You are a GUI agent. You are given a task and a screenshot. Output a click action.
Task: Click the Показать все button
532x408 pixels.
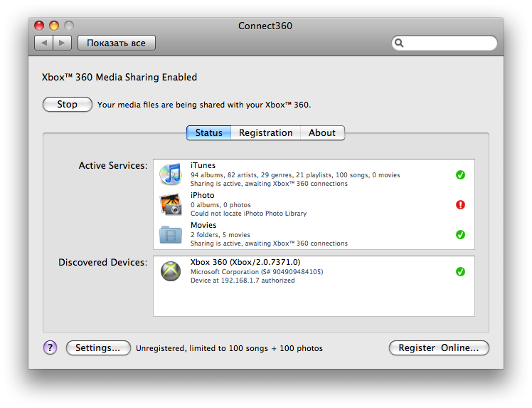coord(117,43)
